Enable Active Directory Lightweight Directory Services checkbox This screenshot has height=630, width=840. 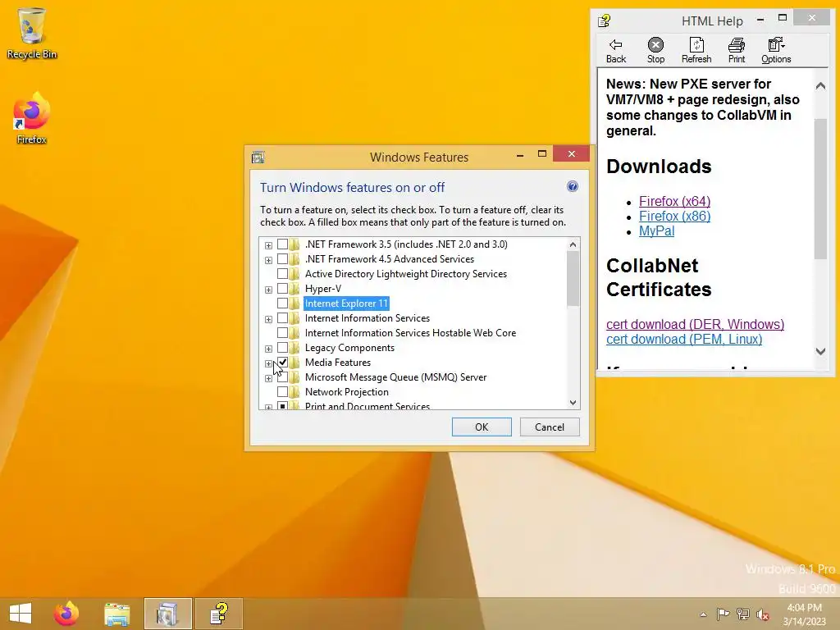point(282,274)
